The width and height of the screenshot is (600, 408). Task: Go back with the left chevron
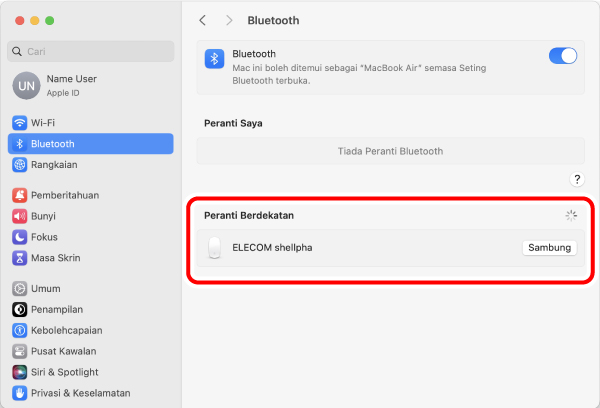point(202,20)
